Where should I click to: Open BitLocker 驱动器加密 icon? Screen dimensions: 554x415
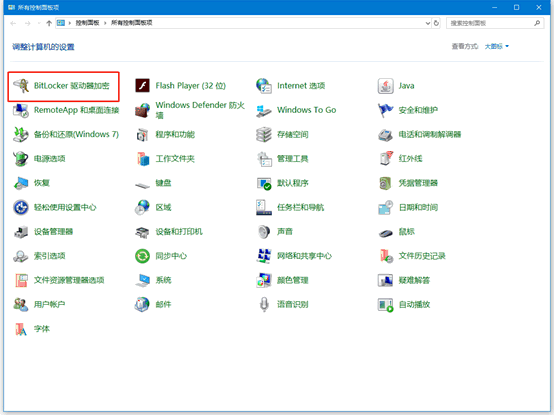(21, 86)
